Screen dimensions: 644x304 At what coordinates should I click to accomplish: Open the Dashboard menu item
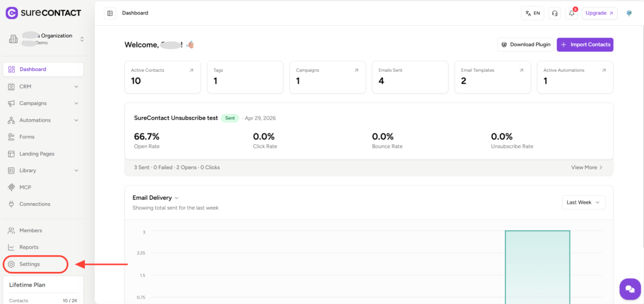[43, 69]
